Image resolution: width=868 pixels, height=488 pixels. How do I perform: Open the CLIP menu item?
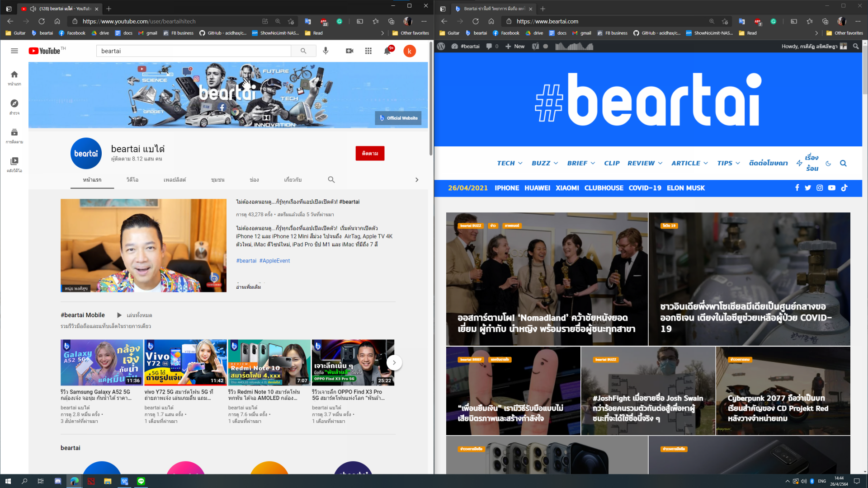[612, 163]
